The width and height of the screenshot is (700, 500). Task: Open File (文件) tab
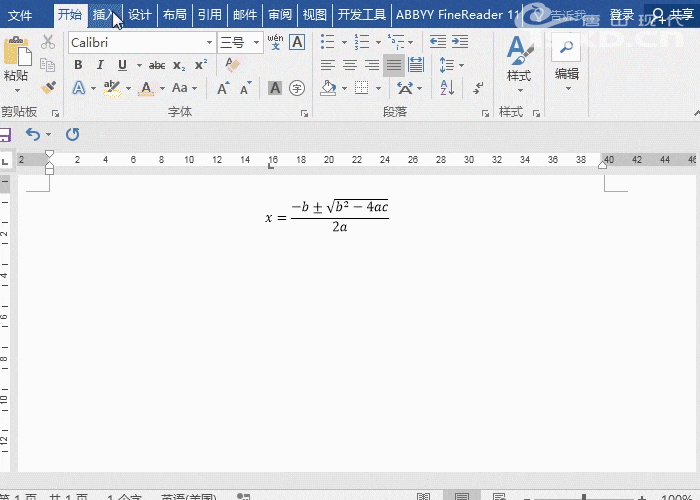click(x=20, y=15)
